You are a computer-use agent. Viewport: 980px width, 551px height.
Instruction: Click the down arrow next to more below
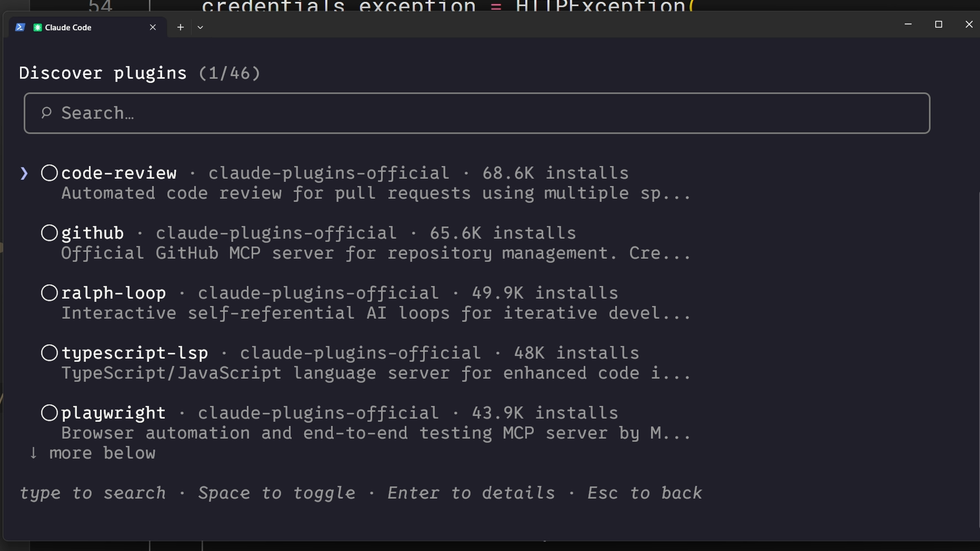point(33,453)
